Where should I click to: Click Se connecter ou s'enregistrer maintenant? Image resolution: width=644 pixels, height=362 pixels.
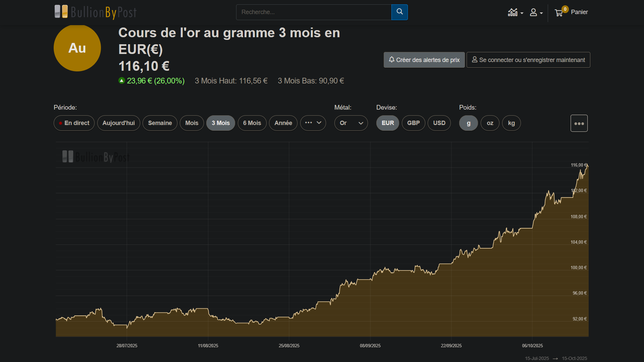[x=528, y=60]
